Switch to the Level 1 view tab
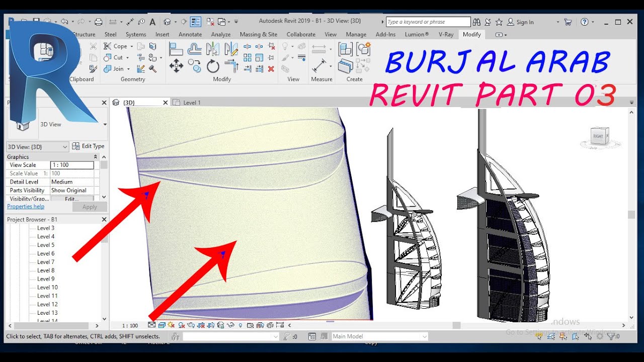This screenshot has height=362, width=644. 192,103
